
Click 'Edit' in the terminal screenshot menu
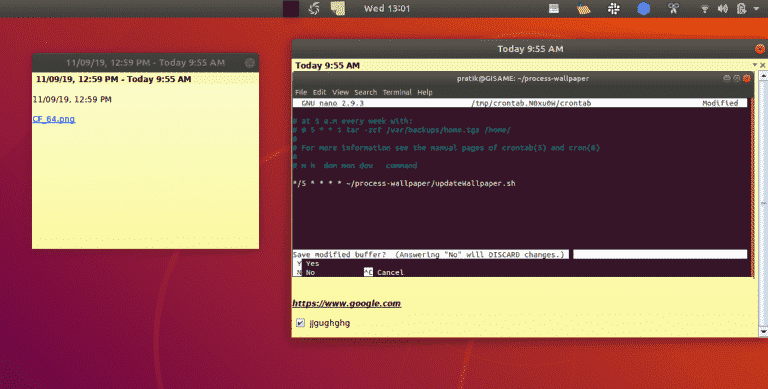tap(319, 92)
